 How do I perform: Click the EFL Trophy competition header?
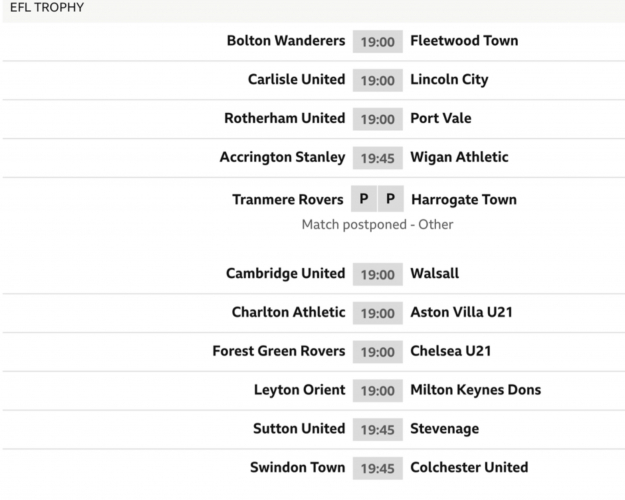[x=47, y=8]
